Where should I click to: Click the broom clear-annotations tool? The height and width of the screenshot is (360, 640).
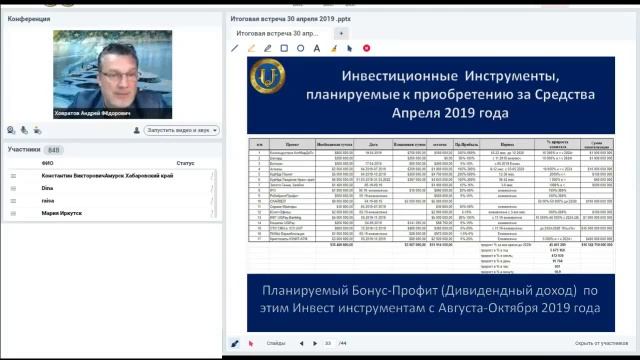(333, 48)
